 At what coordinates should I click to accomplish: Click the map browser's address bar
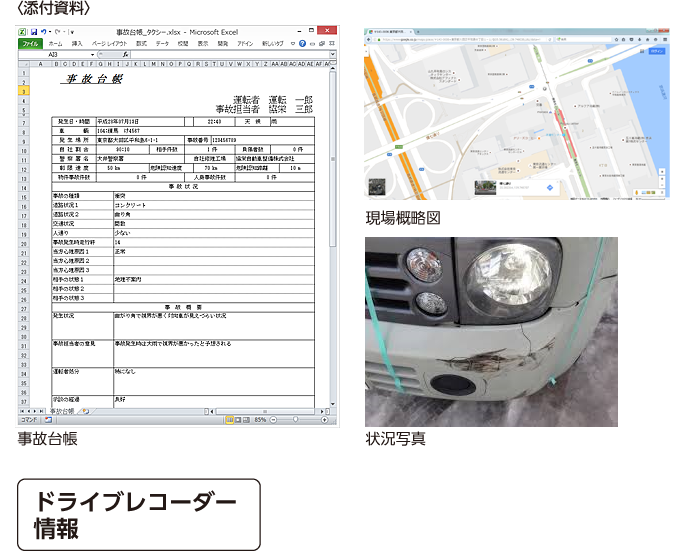462,39
